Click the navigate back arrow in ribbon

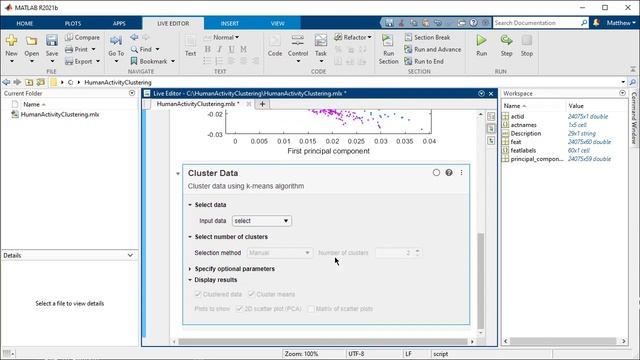coord(134,37)
